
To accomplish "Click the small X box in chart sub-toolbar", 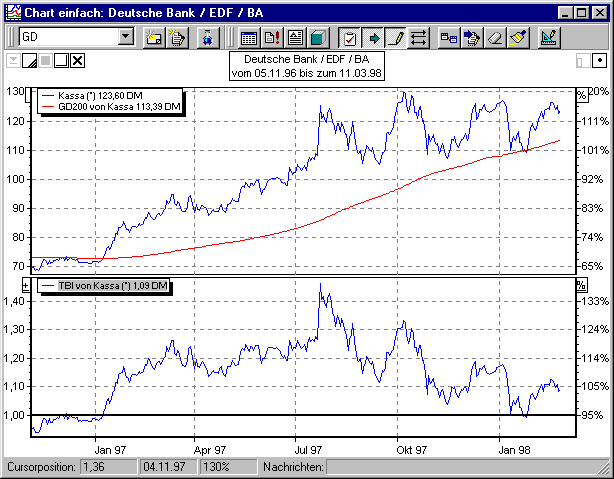I will point(78,61).
